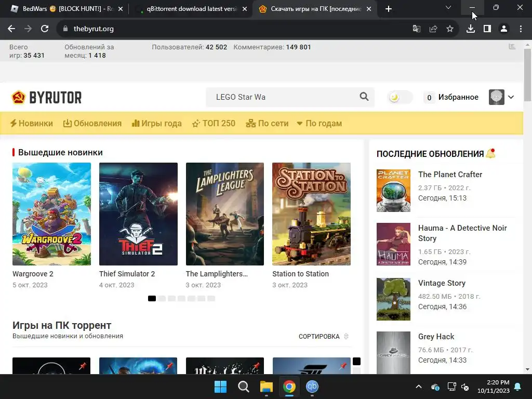Open the СОРТИРОВКА sorting dropdown
This screenshot has width=532, height=399.
coord(324,336)
